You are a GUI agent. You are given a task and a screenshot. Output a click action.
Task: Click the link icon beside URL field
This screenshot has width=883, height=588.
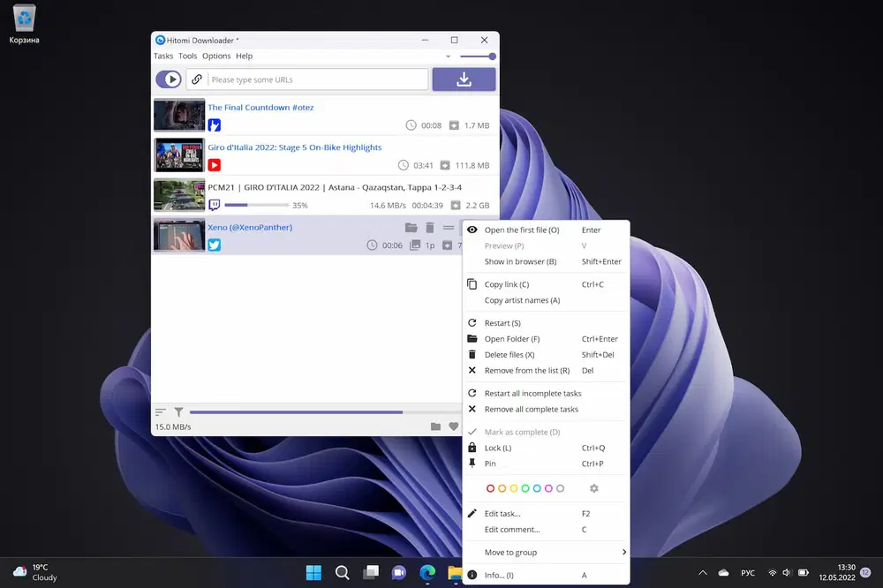pos(197,79)
